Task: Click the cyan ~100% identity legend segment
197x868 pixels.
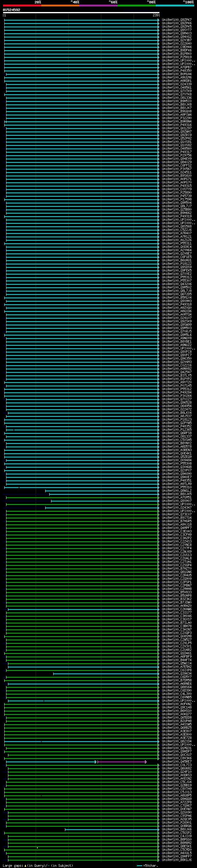Action: (175, 6)
